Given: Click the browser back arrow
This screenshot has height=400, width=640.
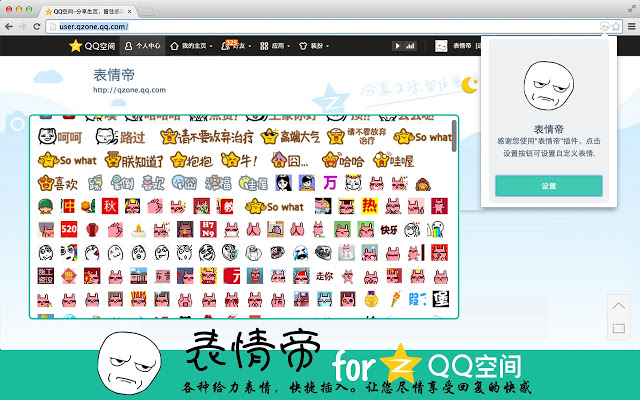Looking at the screenshot, I should click(9, 27).
